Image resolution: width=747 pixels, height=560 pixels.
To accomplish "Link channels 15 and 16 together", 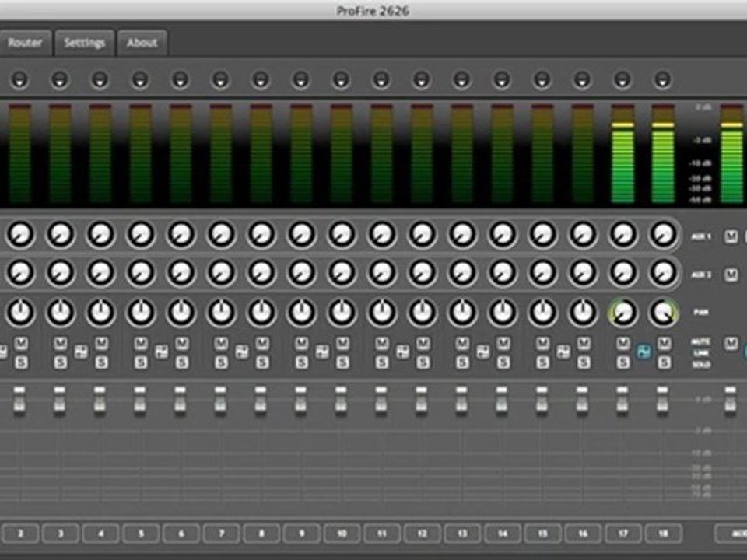I will click(563, 352).
